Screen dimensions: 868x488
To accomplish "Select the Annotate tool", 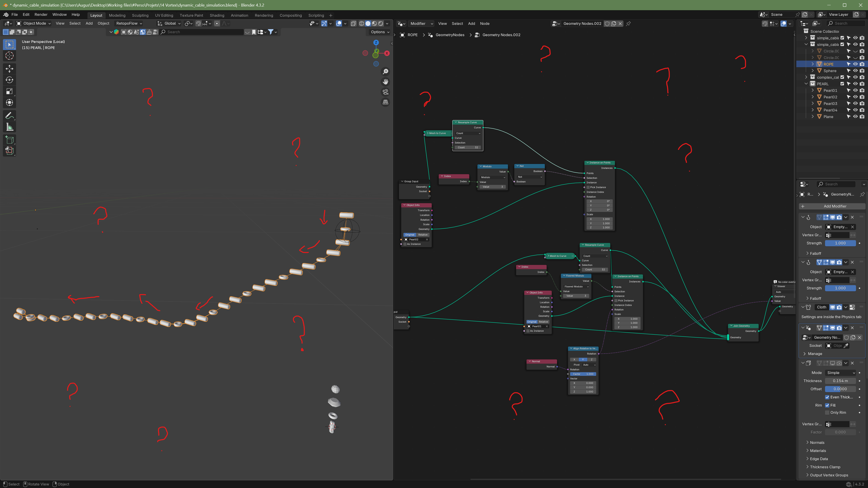I will (x=9, y=116).
